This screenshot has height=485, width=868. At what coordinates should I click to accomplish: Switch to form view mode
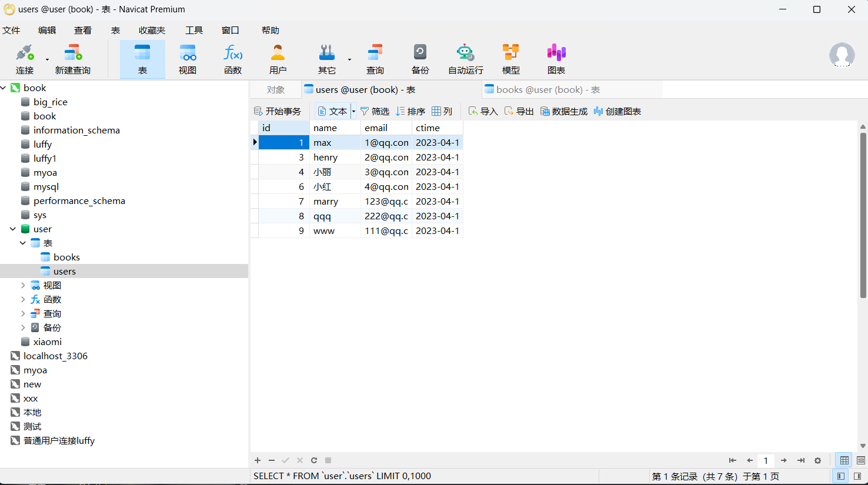point(861,460)
